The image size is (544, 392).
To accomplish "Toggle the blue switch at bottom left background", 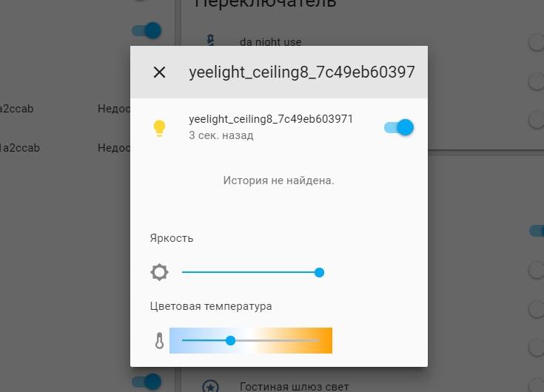I will [x=147, y=382].
